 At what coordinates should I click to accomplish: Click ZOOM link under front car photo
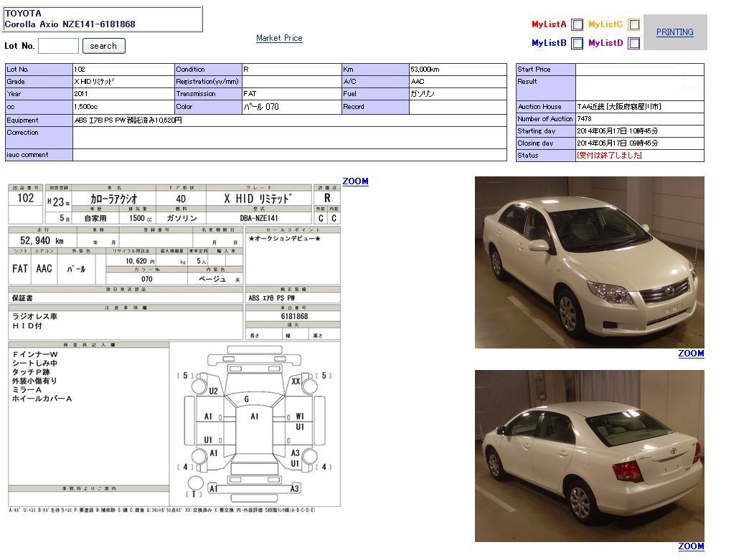tap(691, 353)
